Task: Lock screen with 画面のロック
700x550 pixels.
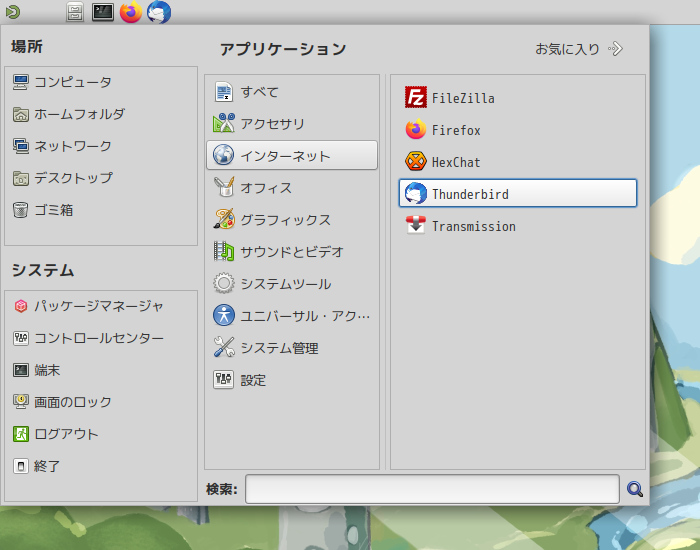Action: (x=101, y=402)
